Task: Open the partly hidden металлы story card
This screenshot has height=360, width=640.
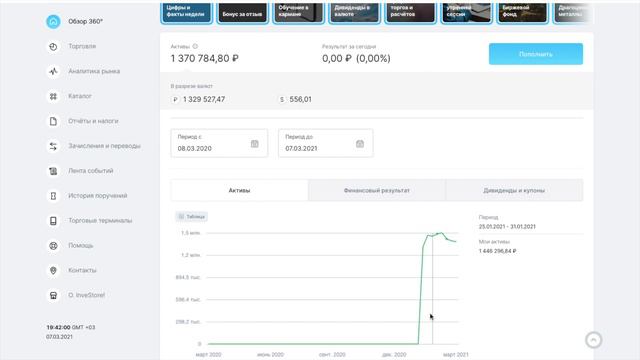Action: click(573, 13)
